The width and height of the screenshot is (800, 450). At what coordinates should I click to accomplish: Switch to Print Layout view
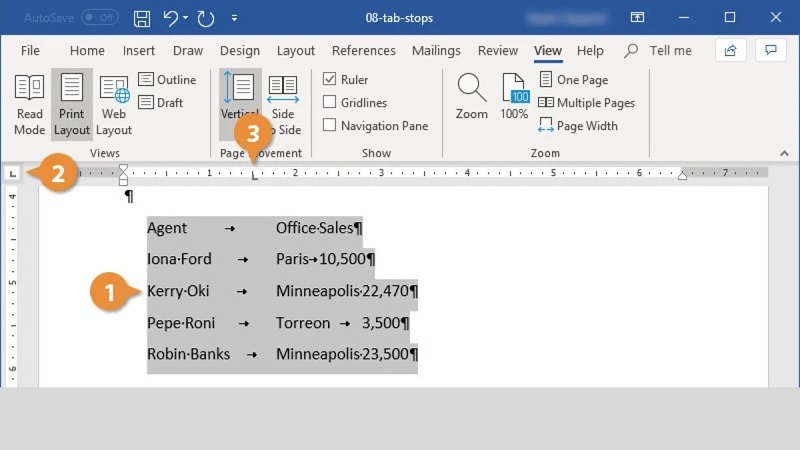[72, 105]
